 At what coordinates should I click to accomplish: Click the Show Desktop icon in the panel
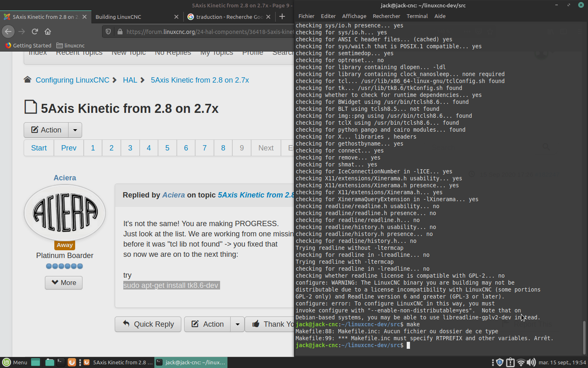(x=36, y=362)
